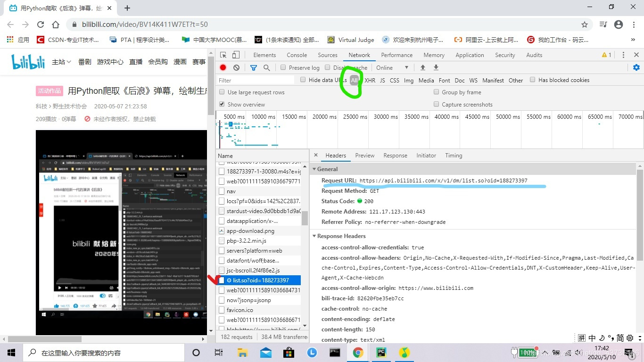Stop recording the network log
The image size is (644, 362).
[223, 67]
